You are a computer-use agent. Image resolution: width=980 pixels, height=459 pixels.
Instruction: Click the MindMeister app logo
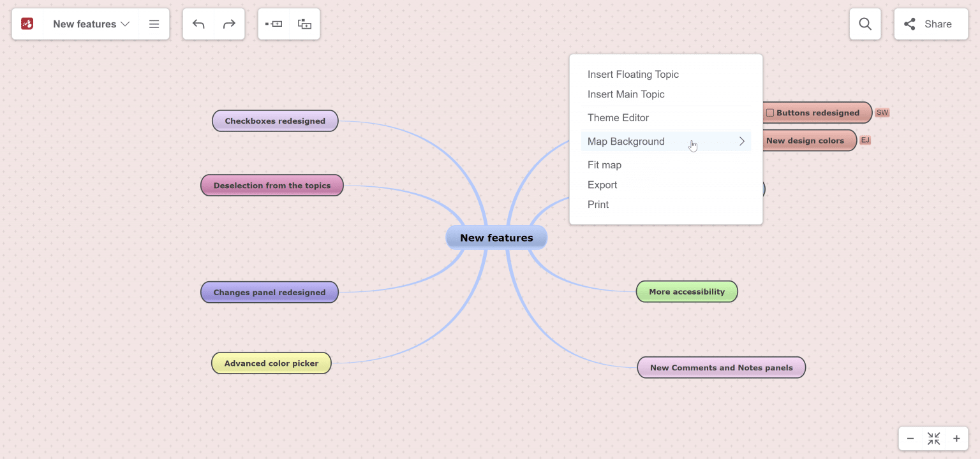tap(27, 24)
